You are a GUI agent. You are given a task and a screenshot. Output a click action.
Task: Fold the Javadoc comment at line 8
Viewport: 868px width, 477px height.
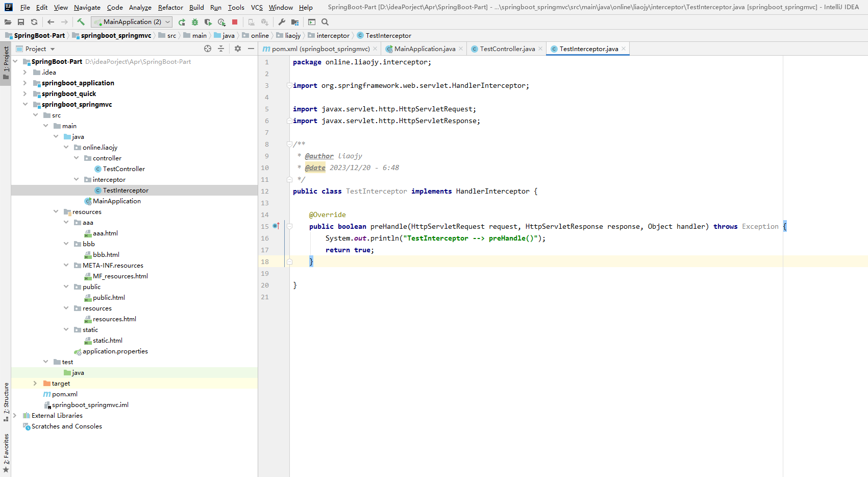click(x=289, y=144)
